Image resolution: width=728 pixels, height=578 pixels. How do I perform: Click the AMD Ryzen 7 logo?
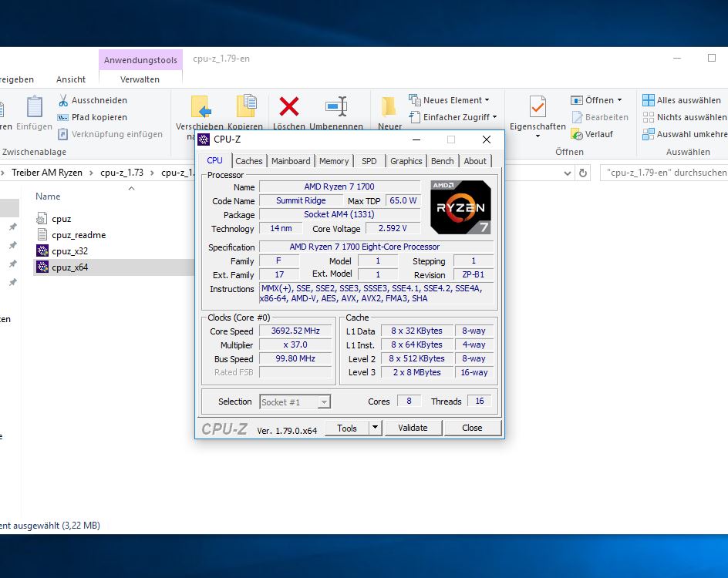[x=460, y=207]
